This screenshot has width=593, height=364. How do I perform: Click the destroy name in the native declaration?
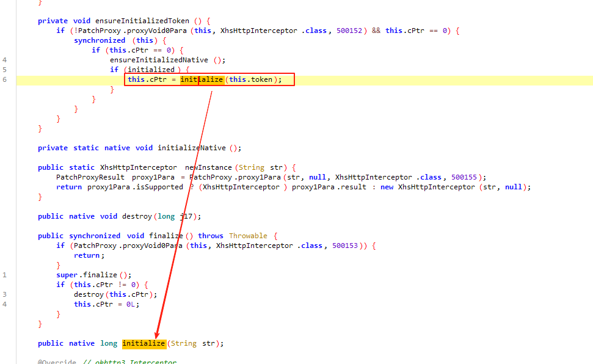pos(137,216)
